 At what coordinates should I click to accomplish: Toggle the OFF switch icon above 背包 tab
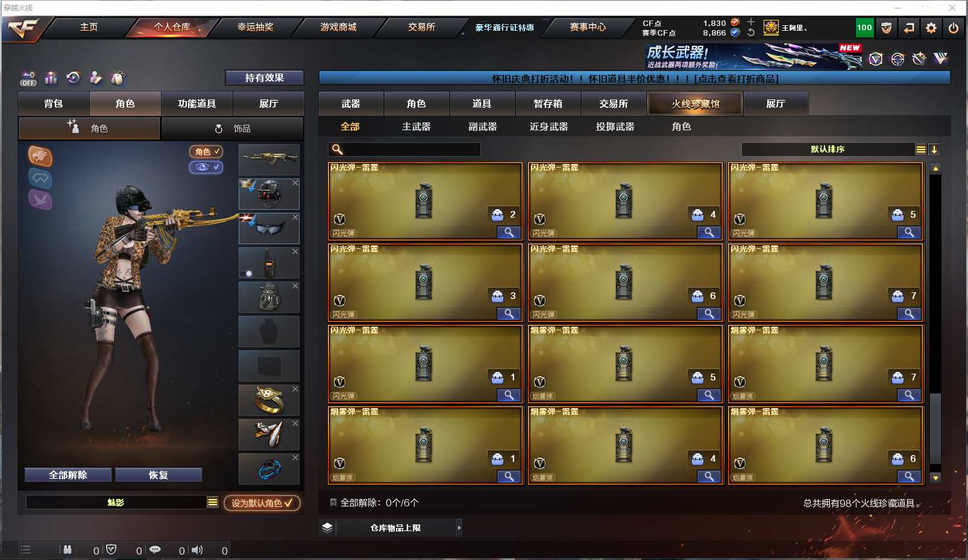tap(28, 78)
